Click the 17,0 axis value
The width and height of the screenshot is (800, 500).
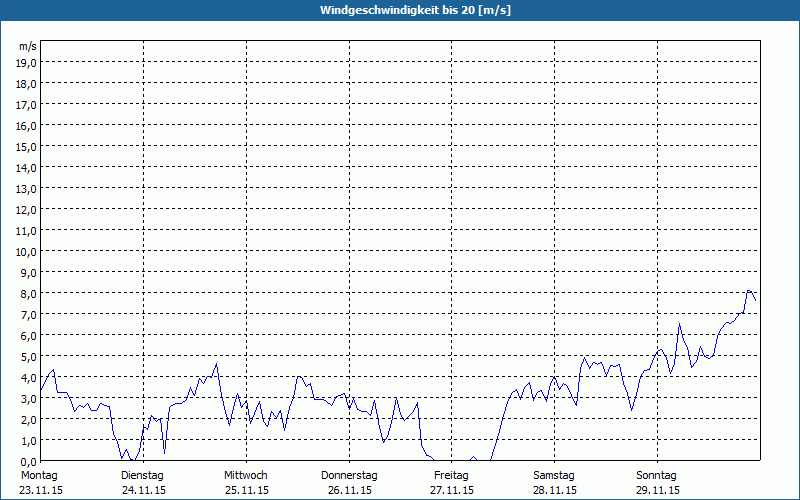(x=27, y=105)
